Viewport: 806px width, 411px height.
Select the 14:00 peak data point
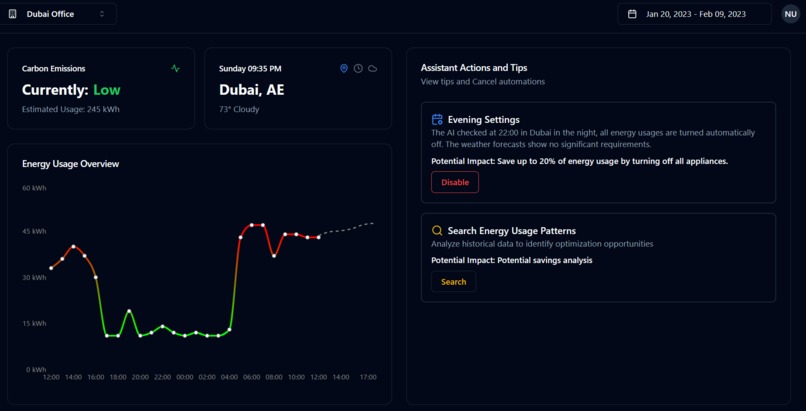74,247
